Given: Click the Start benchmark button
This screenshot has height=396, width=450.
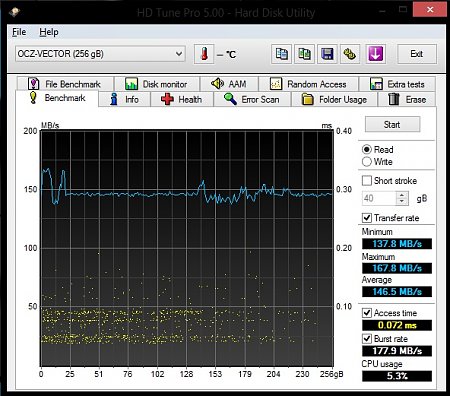Looking at the screenshot, I should (x=392, y=125).
